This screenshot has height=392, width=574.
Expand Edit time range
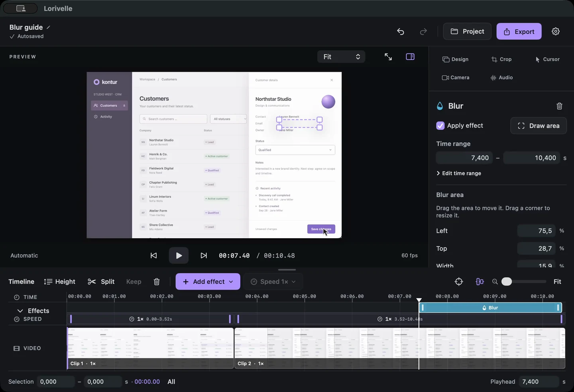pyautogui.click(x=459, y=173)
